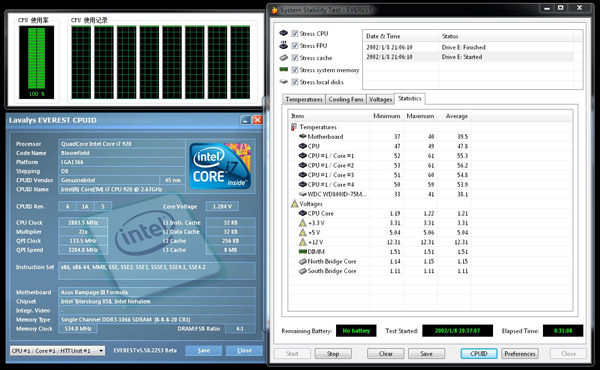Click the CPU temperature row icon

click(302, 146)
